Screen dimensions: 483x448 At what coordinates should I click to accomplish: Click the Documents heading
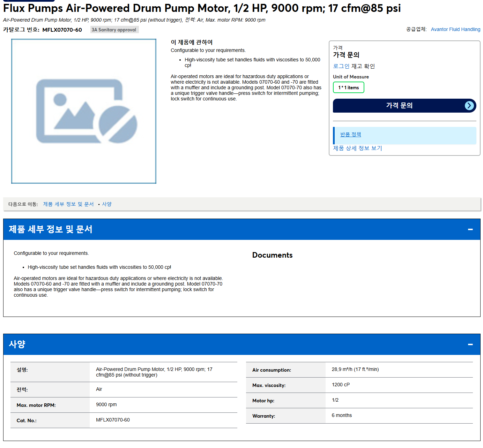coord(272,255)
